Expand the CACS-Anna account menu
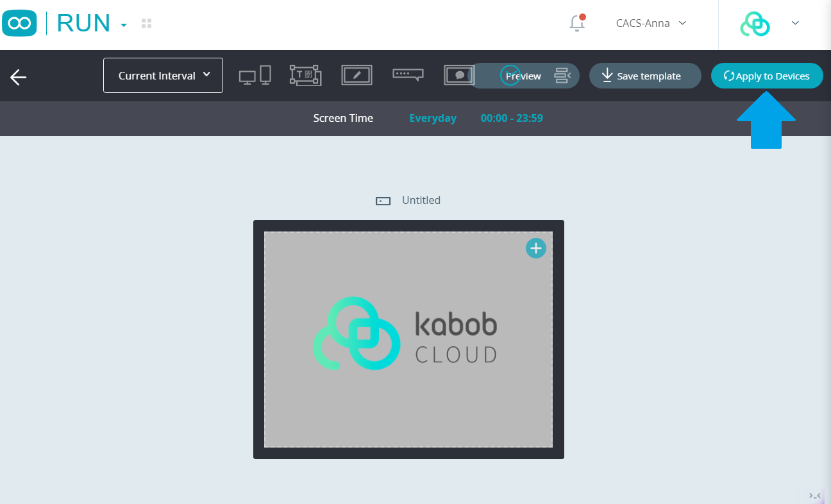 pos(651,23)
